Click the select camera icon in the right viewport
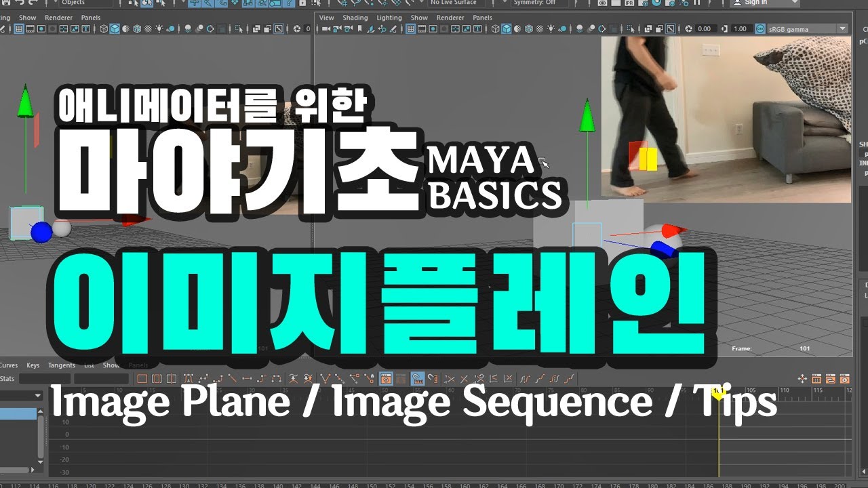This screenshot has height=488, width=868. [x=325, y=29]
